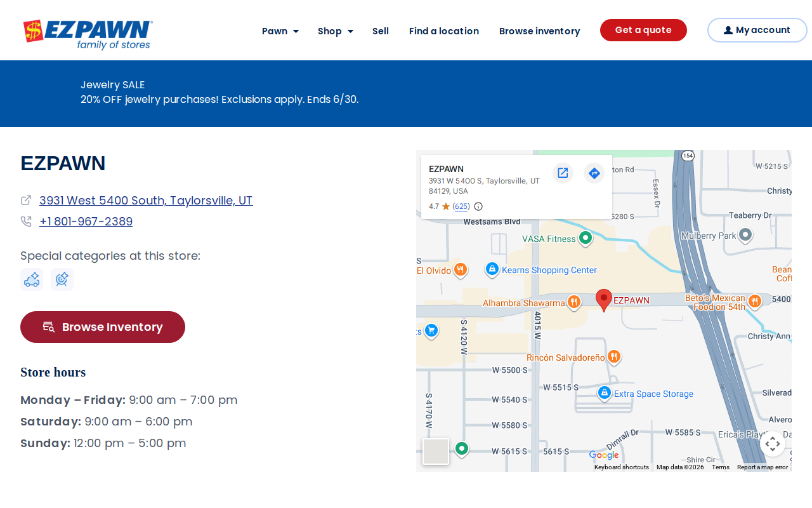Switch map layer using satellite thumbnail

pyautogui.click(x=436, y=451)
